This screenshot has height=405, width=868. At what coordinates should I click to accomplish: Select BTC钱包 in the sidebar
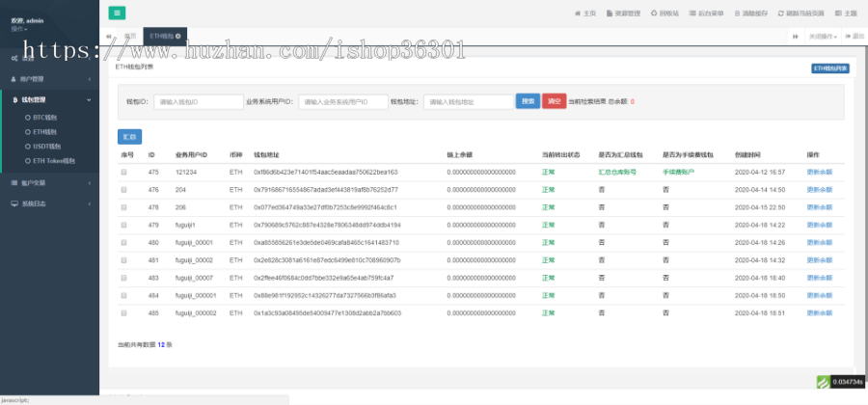pos(45,117)
